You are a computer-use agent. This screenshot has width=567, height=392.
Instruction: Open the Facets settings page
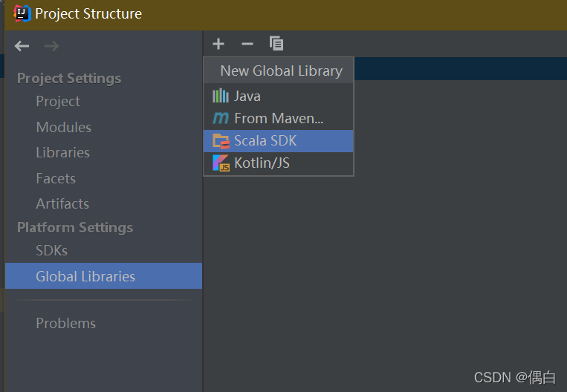(x=56, y=178)
